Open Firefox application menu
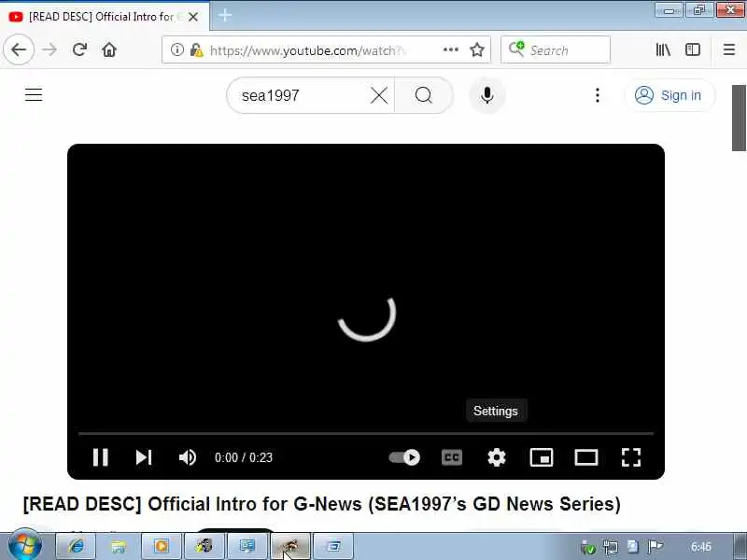This screenshot has width=747, height=560. click(729, 49)
